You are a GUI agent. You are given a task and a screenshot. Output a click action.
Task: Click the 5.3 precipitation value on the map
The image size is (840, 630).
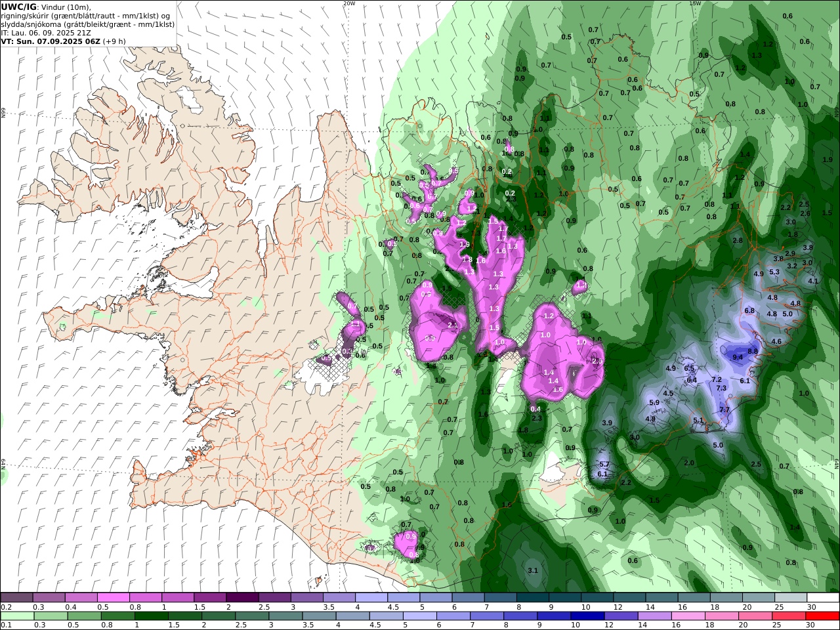point(774,272)
